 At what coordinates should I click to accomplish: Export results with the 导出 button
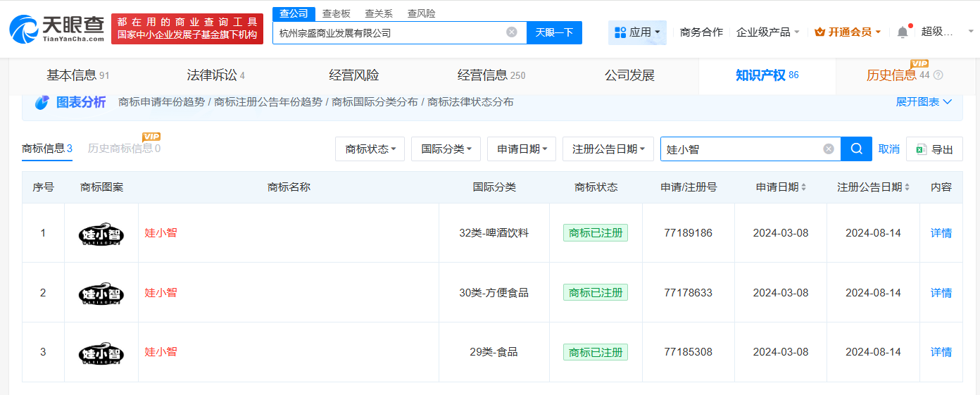934,149
